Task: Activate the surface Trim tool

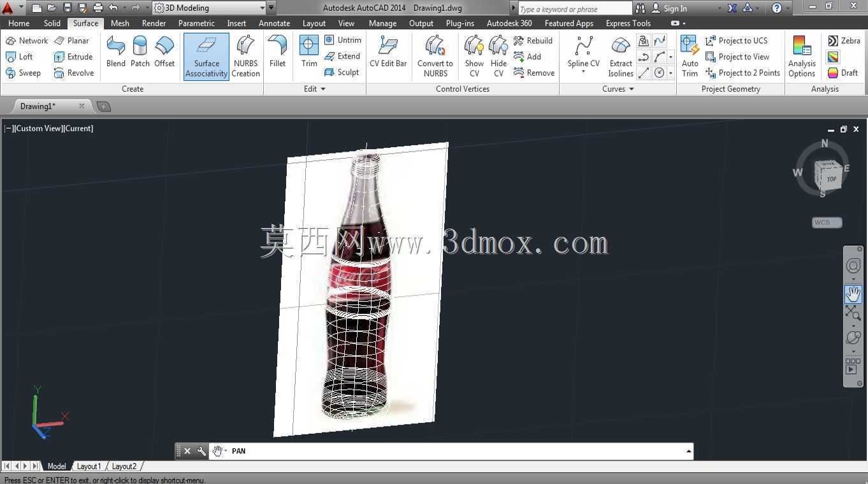Action: click(x=309, y=52)
